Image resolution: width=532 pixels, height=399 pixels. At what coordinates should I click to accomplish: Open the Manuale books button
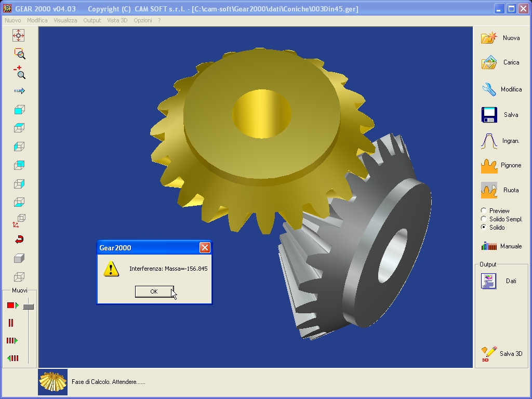501,246
